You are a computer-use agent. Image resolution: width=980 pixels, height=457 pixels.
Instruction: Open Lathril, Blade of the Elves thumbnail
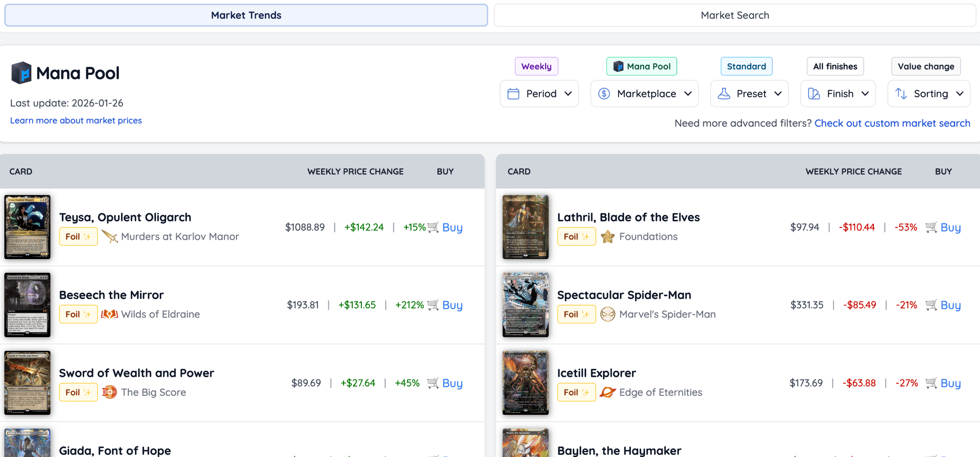click(x=526, y=227)
